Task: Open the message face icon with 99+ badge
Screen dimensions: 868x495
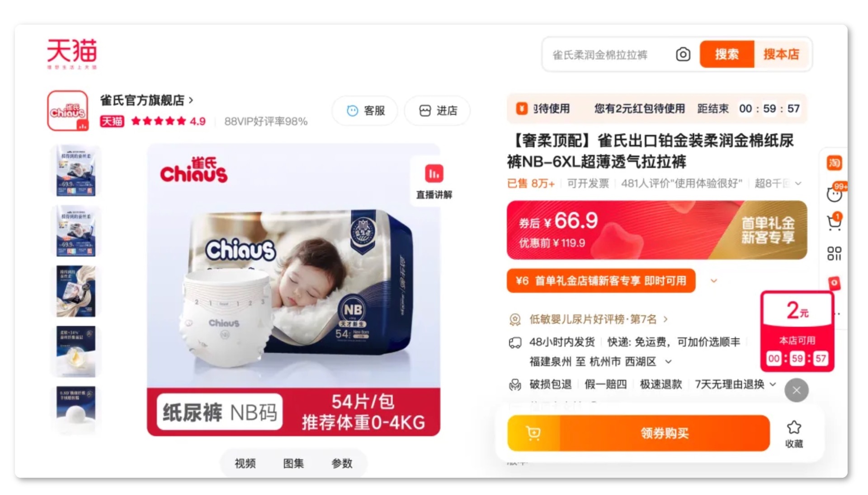Action: tap(835, 193)
